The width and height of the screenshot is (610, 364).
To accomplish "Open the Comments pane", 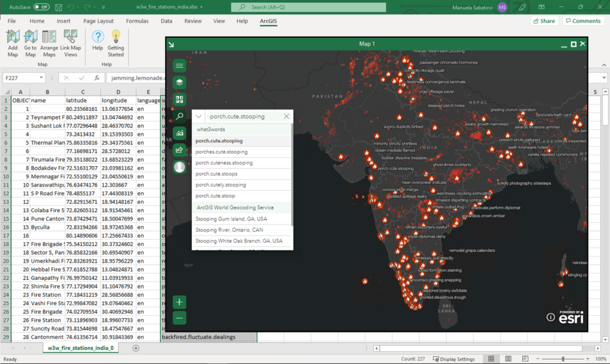I will coord(583,21).
